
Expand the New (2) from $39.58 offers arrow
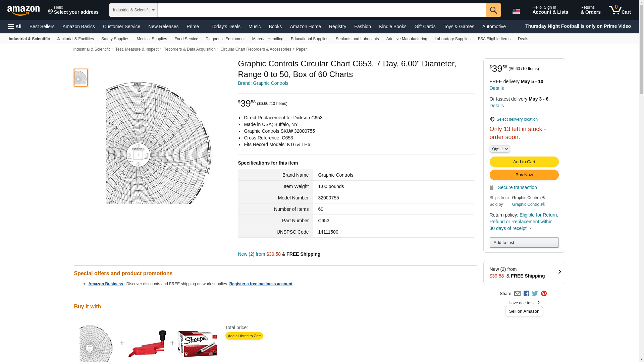559,272
